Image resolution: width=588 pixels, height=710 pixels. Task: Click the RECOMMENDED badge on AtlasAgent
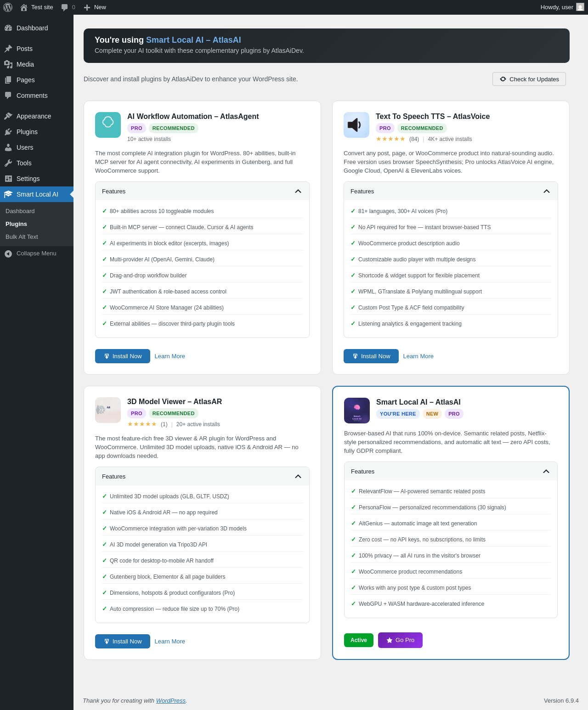(174, 128)
